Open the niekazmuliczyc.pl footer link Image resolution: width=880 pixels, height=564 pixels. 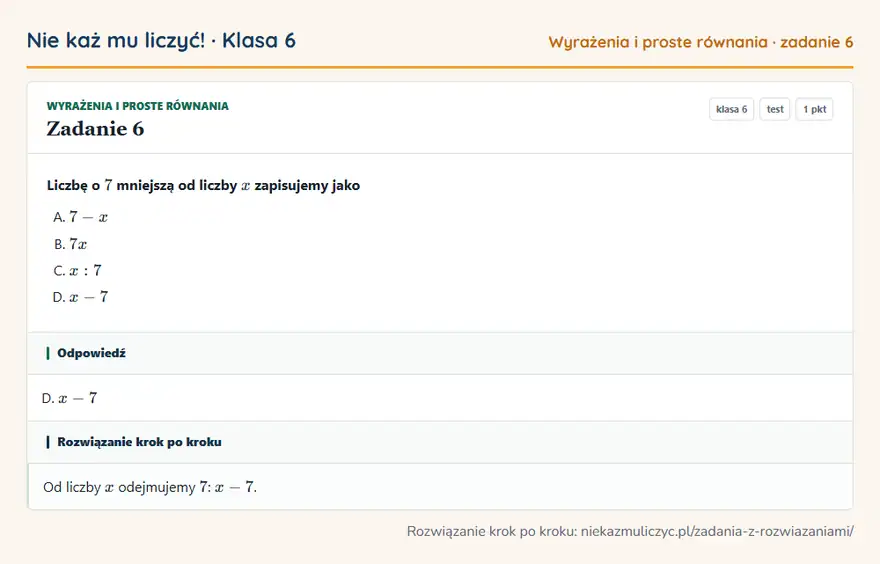point(717,531)
